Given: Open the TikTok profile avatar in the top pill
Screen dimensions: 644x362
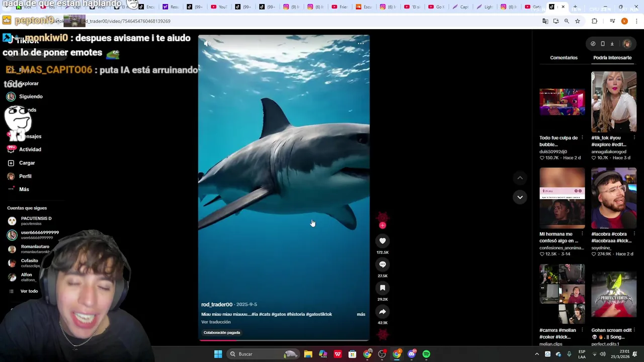Looking at the screenshot, I should click(x=626, y=44).
